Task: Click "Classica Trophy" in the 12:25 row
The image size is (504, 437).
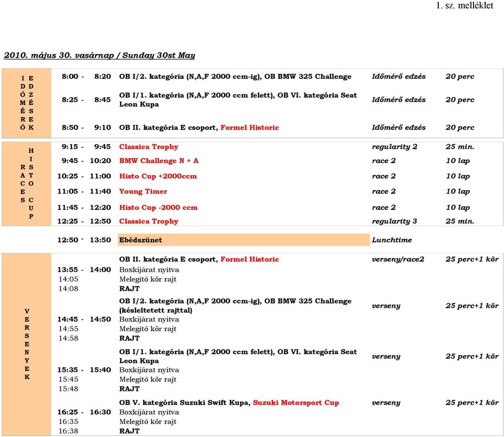Action: (x=149, y=221)
